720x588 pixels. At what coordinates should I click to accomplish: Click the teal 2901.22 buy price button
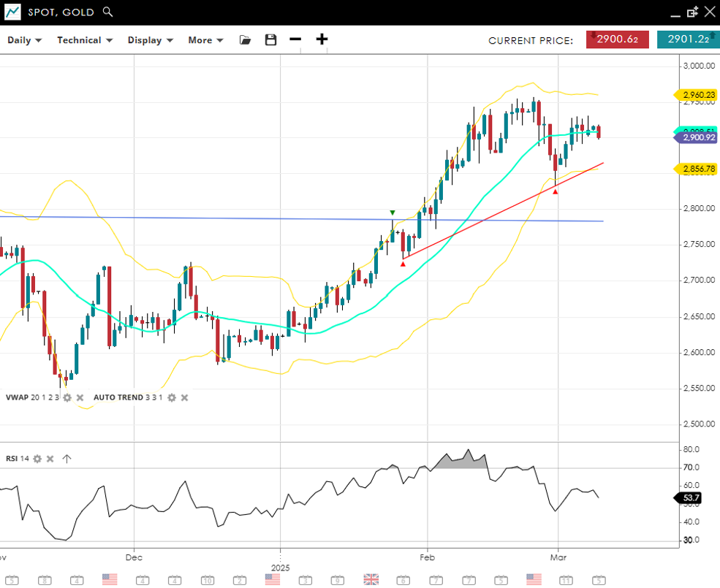(x=687, y=40)
